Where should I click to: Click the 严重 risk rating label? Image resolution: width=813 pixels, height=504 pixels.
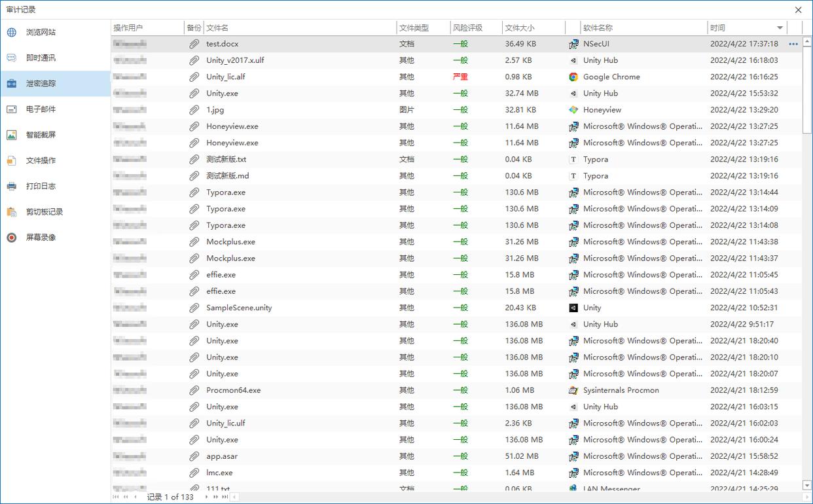coord(460,77)
